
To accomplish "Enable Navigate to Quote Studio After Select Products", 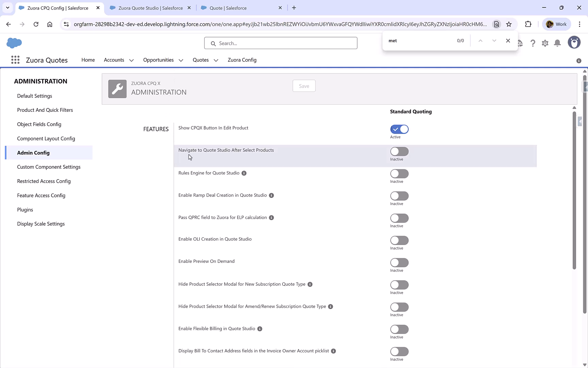I will 399,151.
